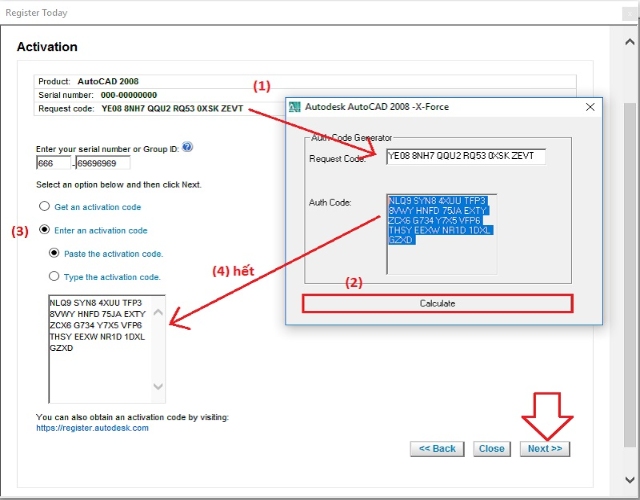Click the Next >> button

(545, 449)
